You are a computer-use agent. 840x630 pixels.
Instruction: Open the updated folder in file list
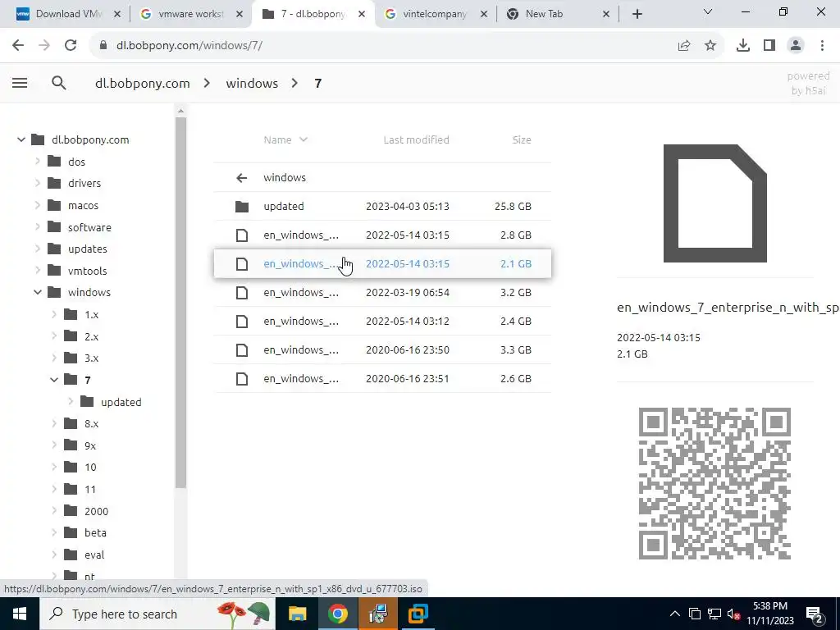(x=382, y=206)
